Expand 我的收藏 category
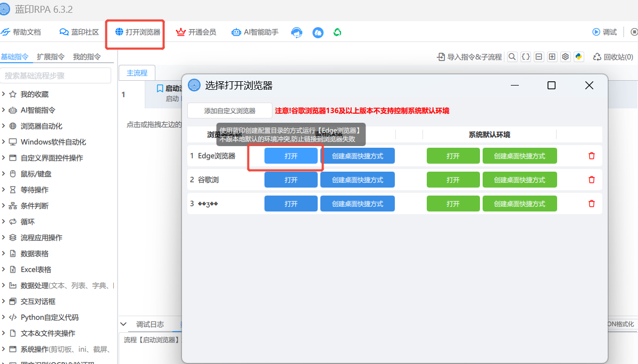Image resolution: width=638 pixels, height=364 pixels. pos(3,94)
